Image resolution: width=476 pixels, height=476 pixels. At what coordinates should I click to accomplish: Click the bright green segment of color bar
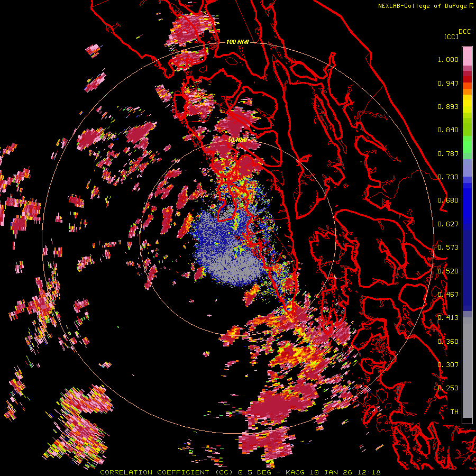click(x=467, y=144)
